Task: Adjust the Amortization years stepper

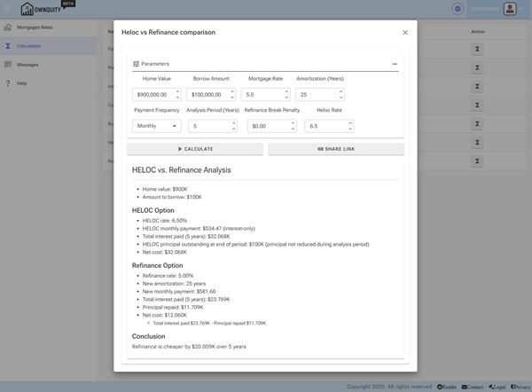Action: click(340, 94)
